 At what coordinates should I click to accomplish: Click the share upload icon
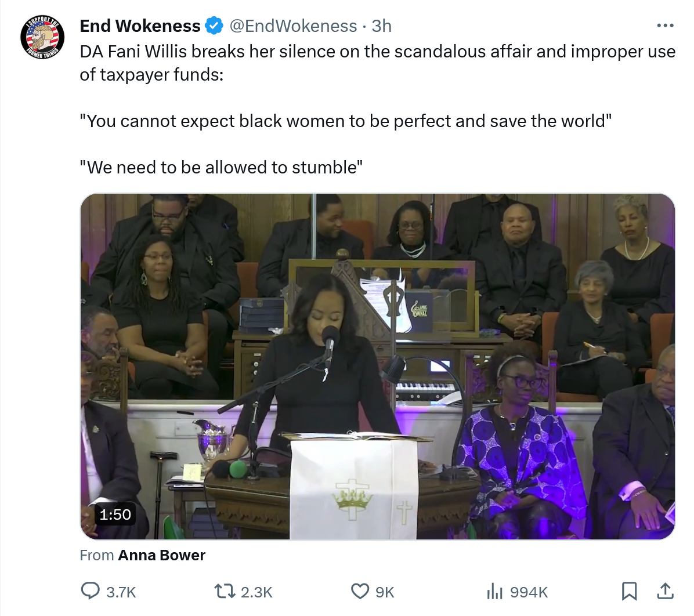click(x=665, y=591)
